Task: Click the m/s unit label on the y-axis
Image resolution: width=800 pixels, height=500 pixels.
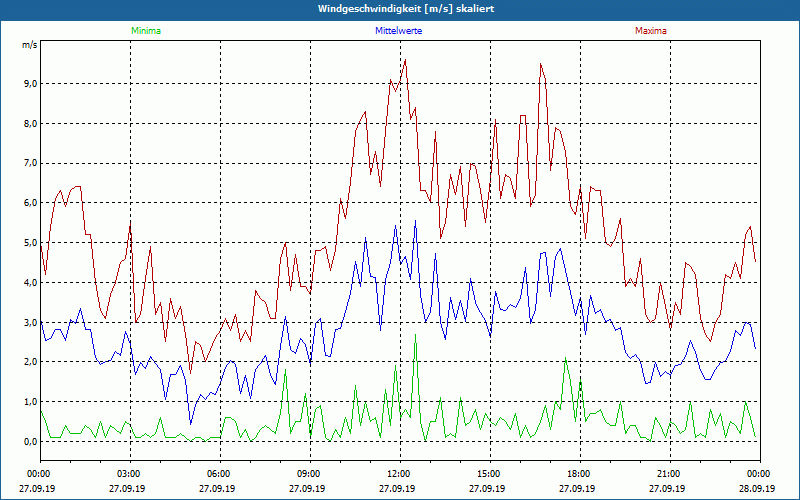Action: click(x=29, y=45)
